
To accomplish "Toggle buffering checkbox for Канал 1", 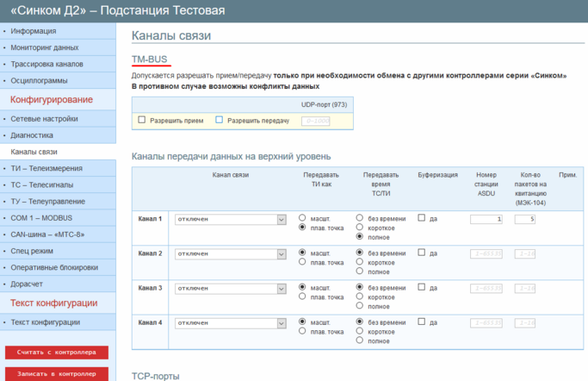I will [422, 218].
